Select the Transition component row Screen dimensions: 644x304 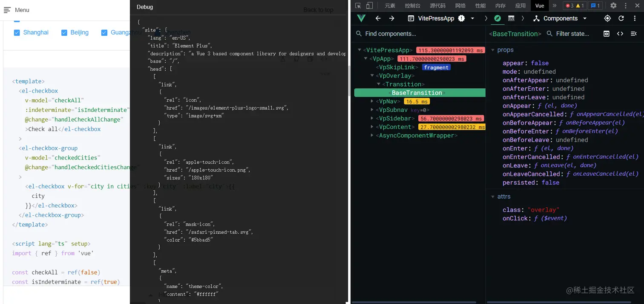click(x=420, y=84)
